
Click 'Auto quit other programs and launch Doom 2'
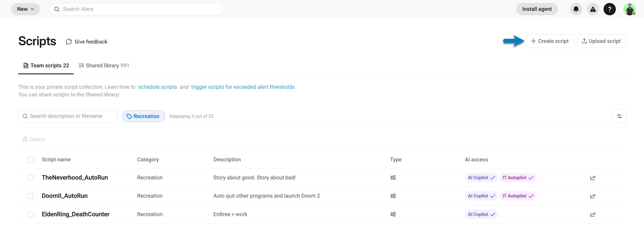[266, 196]
